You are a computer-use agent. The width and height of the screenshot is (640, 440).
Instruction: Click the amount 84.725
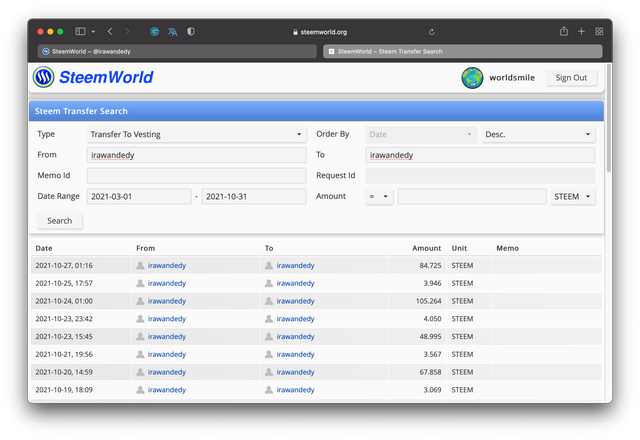click(430, 266)
